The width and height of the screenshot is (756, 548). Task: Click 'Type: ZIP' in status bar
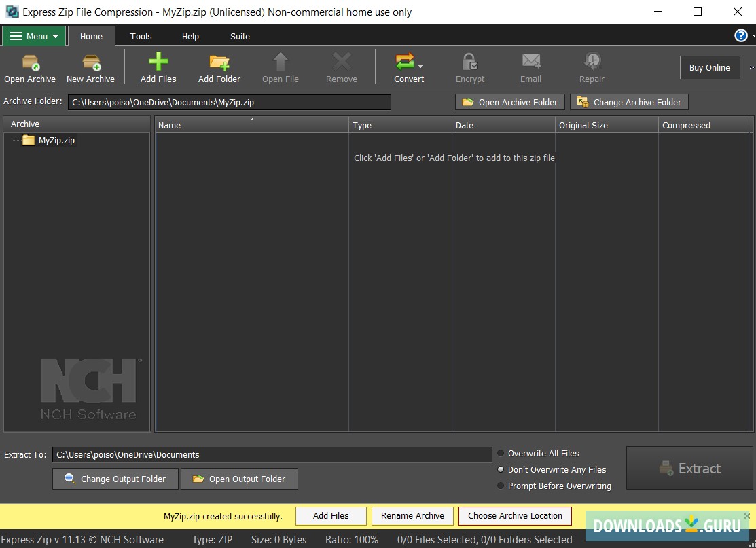click(212, 539)
